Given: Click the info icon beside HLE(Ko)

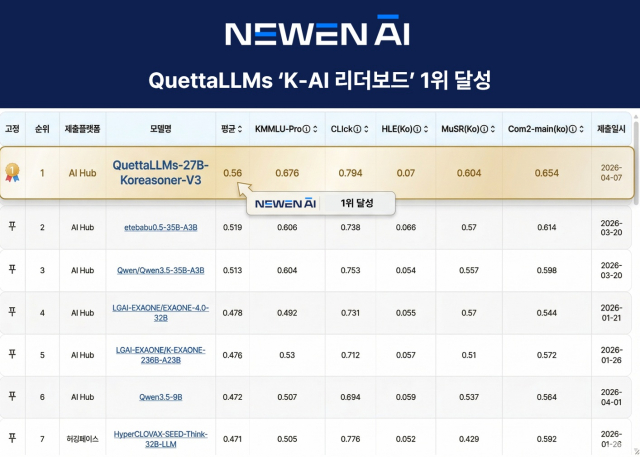Looking at the screenshot, I should pyautogui.click(x=416, y=129).
